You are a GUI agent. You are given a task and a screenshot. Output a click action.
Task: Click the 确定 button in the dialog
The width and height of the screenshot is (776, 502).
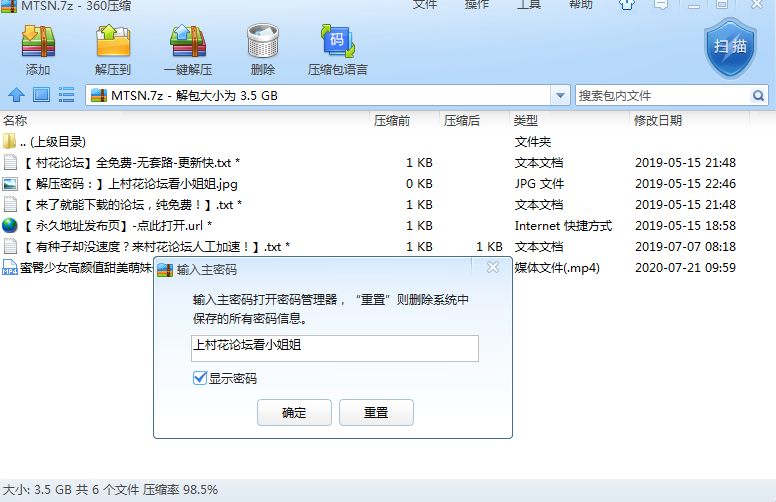294,412
